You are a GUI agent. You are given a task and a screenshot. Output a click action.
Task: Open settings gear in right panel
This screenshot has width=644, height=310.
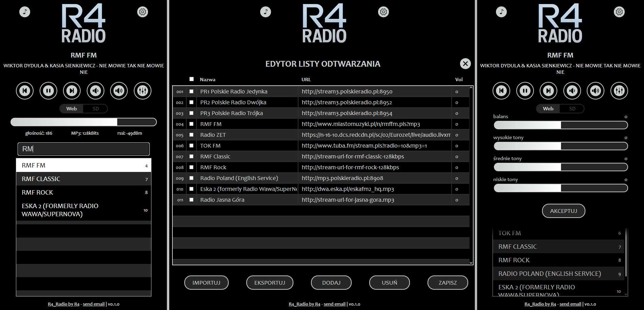(x=619, y=12)
